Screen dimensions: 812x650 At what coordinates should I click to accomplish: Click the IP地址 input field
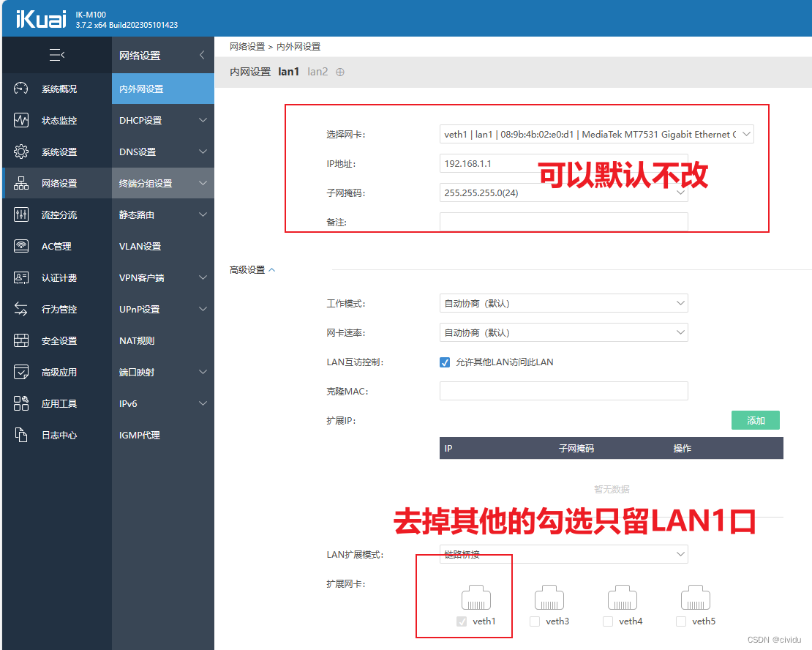tap(563, 163)
